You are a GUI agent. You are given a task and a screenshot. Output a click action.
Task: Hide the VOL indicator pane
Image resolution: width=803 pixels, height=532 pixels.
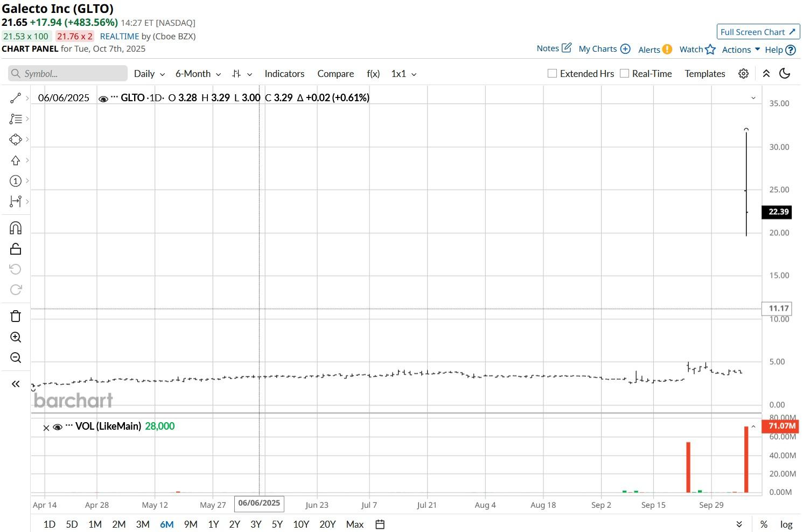click(57, 427)
